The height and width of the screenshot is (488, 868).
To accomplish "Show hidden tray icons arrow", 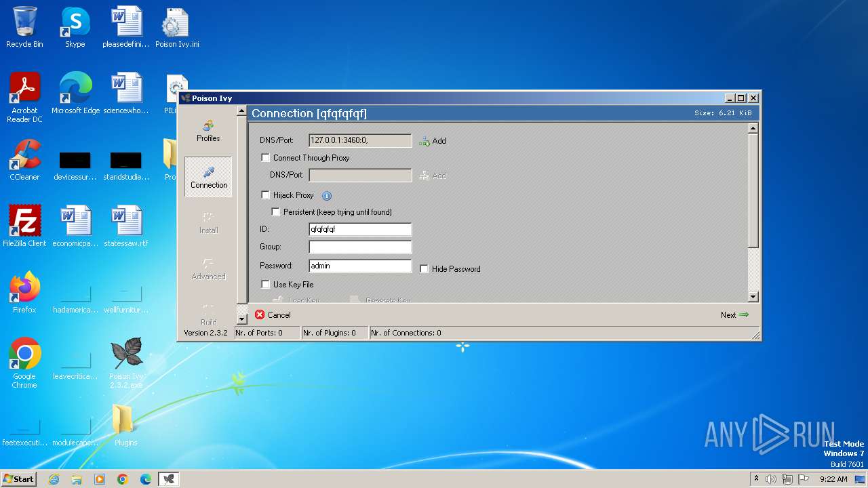I will [x=757, y=479].
